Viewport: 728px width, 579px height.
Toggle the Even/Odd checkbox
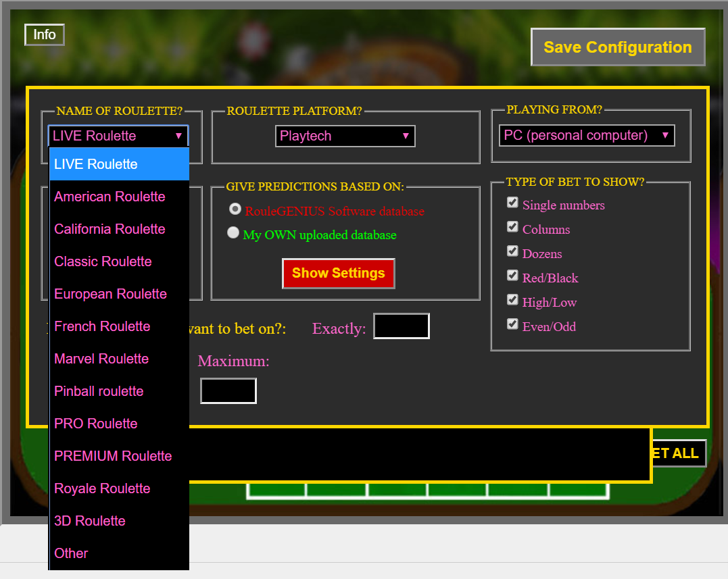tap(512, 324)
